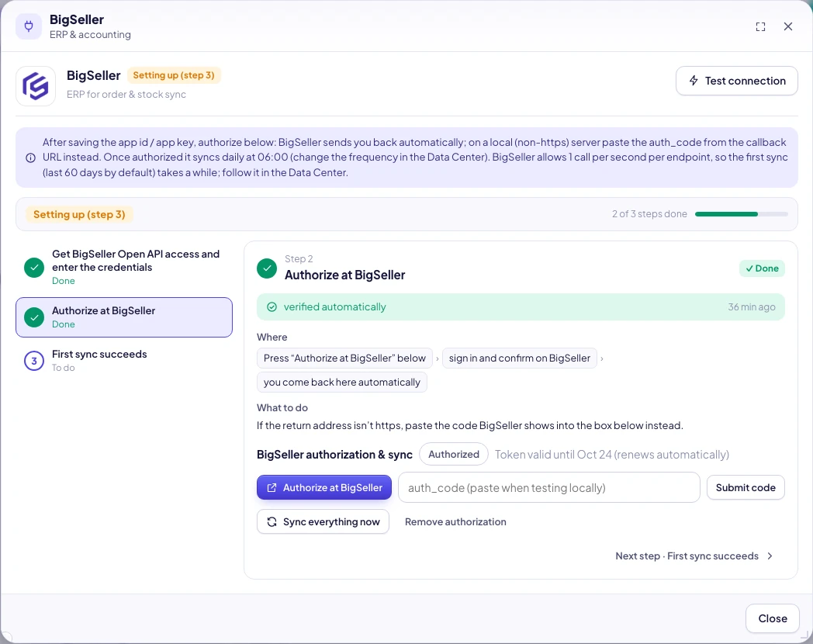This screenshot has width=813, height=644.
Task: Focus the auth_code input field
Action: (549, 487)
